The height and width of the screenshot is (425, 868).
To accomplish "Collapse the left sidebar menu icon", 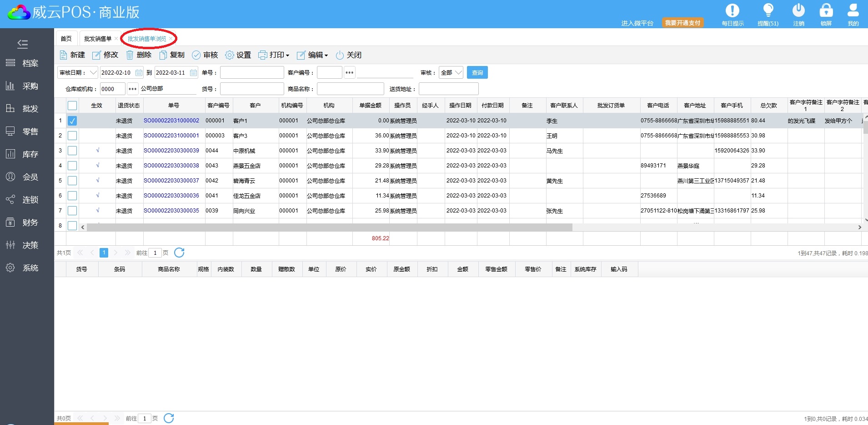I will point(23,44).
